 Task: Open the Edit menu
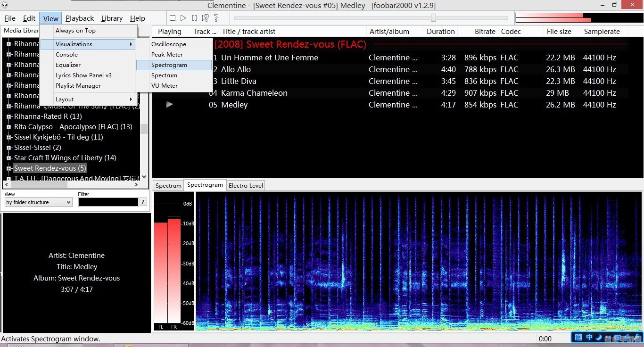point(29,18)
